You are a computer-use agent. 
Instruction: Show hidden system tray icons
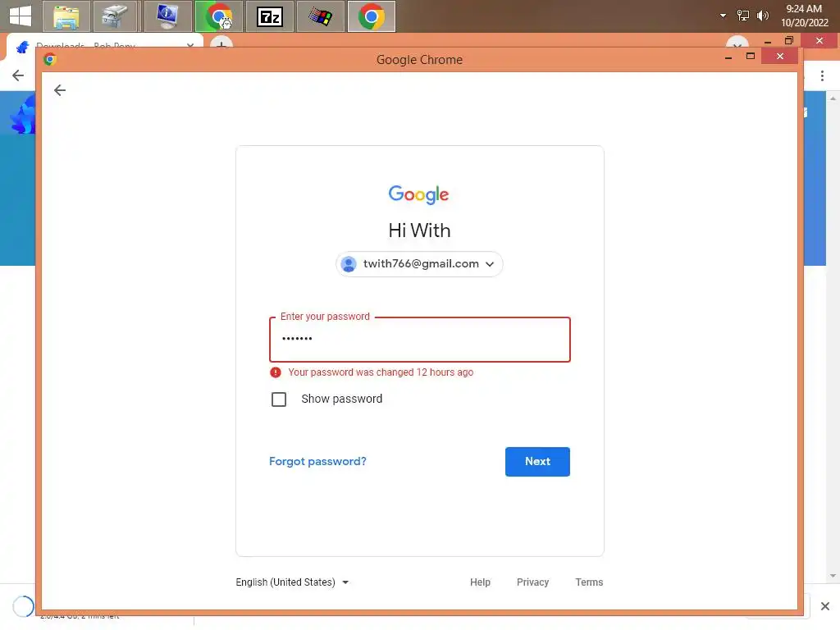click(x=723, y=16)
